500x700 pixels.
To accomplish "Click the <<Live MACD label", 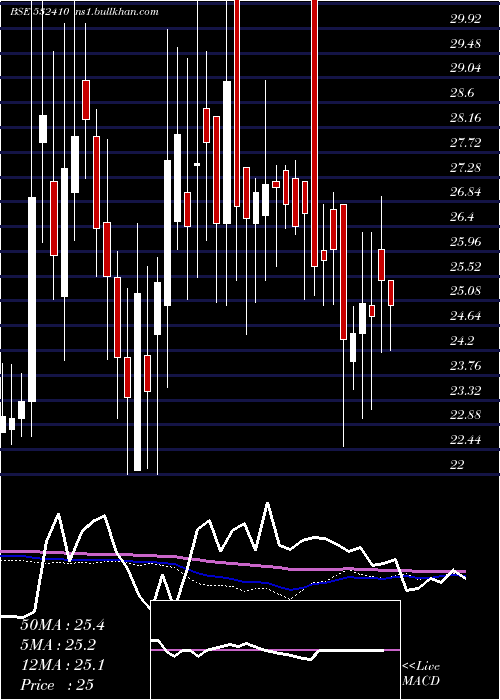I will (421, 674).
